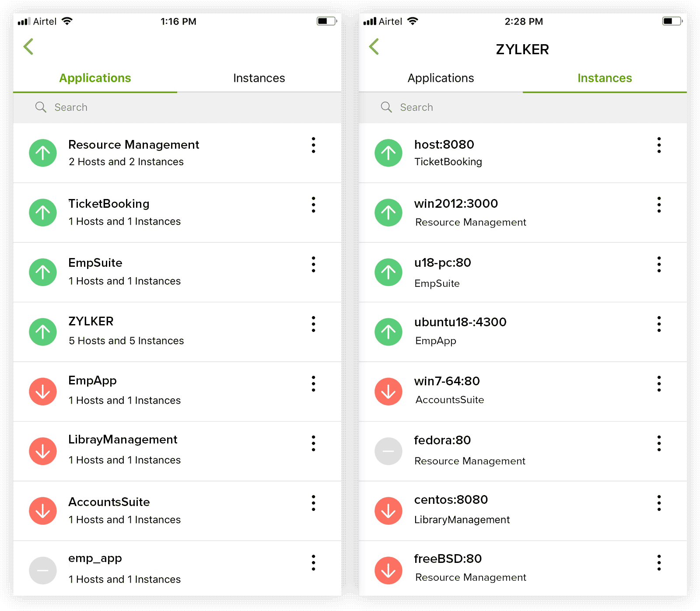Tap gray status icon of fedora:80
Viewport: 700px width, 611px height.
pos(388,451)
